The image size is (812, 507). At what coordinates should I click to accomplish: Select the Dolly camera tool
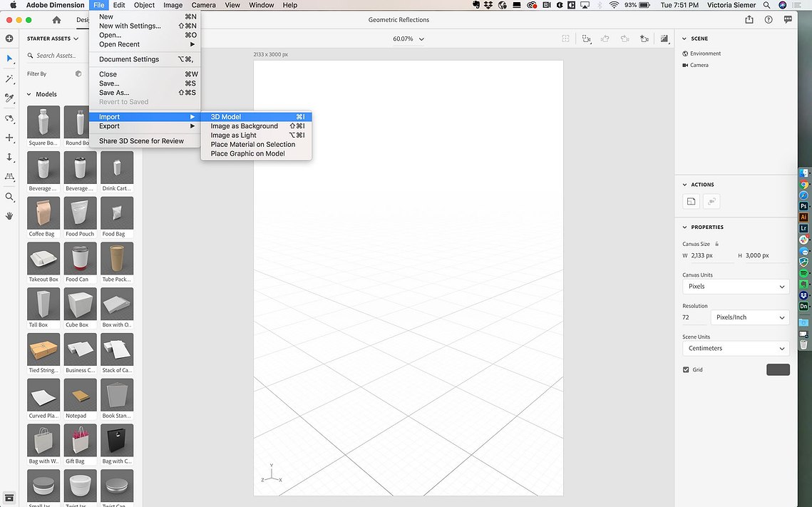point(9,157)
